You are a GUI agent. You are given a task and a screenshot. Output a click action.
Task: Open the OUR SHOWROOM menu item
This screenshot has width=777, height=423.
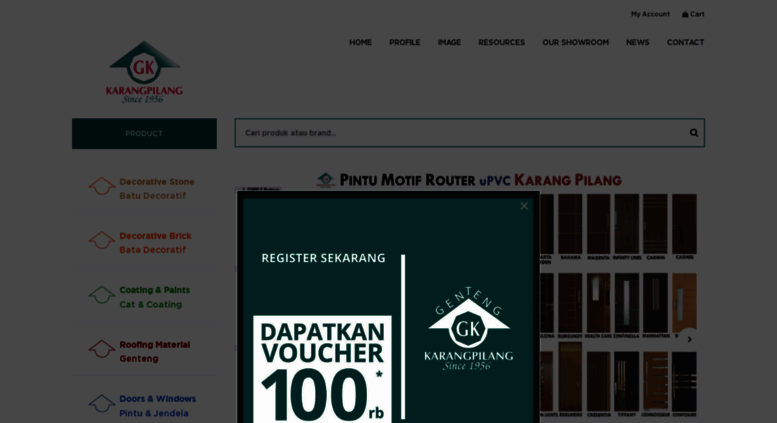[575, 43]
